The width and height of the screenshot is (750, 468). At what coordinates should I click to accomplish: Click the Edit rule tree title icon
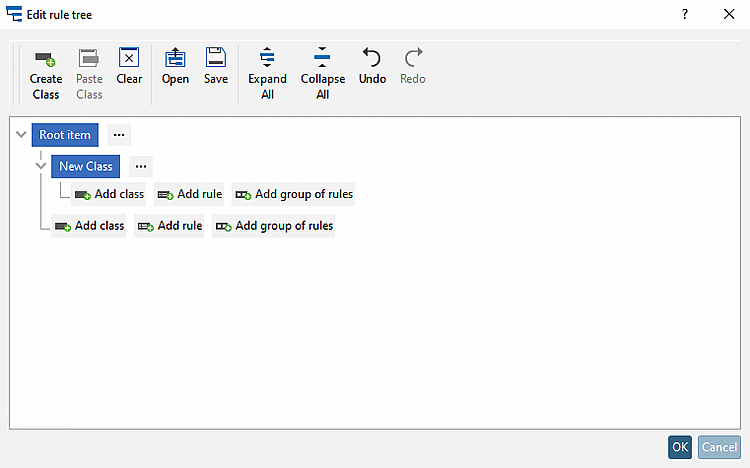(x=14, y=14)
